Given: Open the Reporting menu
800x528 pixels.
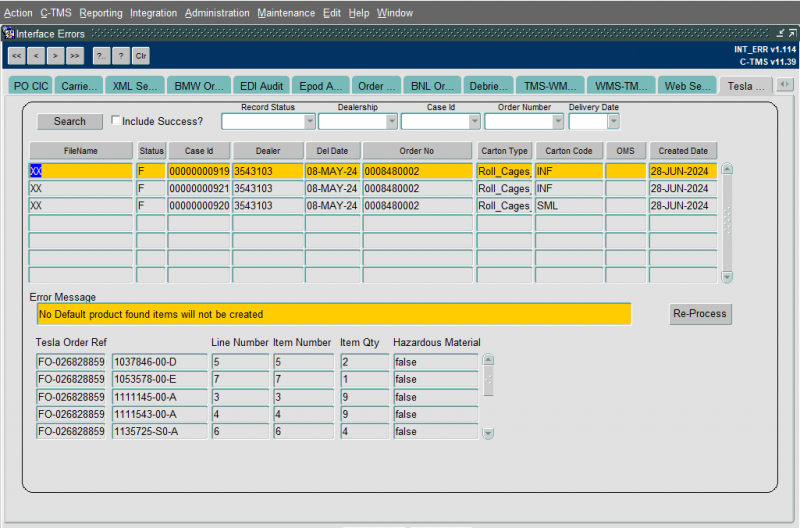Looking at the screenshot, I should coord(101,13).
